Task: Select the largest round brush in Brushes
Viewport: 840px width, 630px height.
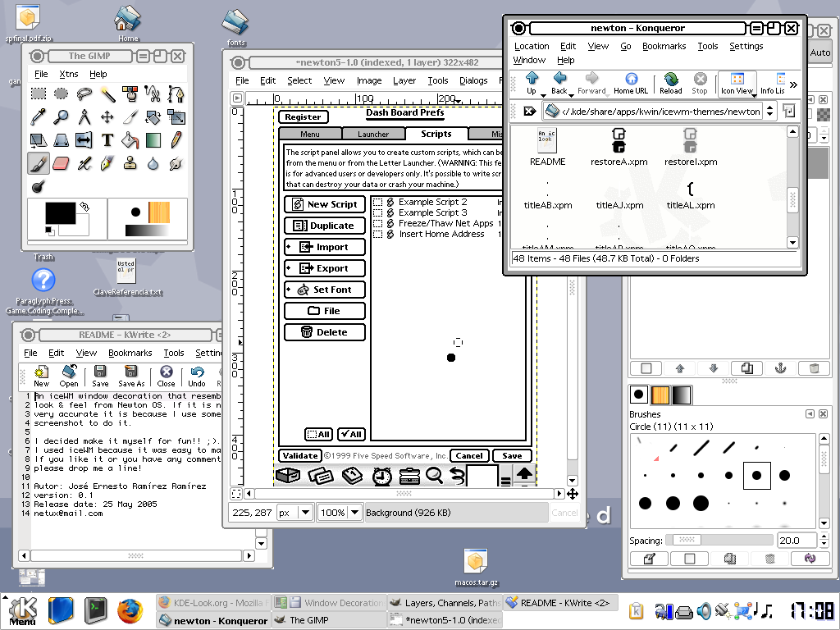Action: 701,503
